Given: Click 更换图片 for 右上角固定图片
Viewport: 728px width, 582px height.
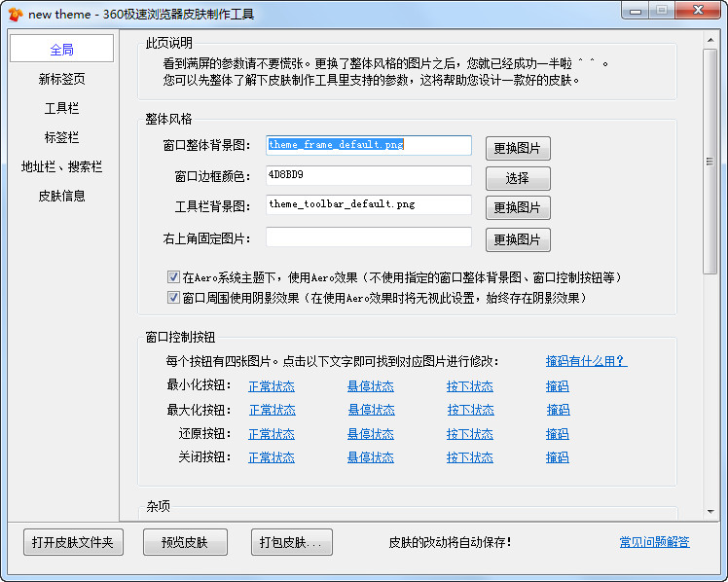Looking at the screenshot, I should [518, 239].
